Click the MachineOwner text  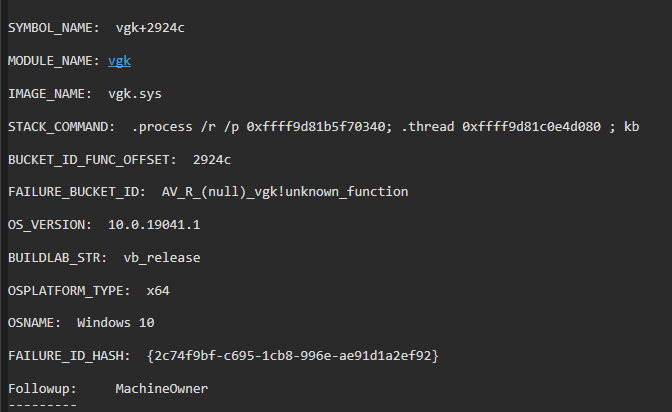[x=161, y=388]
